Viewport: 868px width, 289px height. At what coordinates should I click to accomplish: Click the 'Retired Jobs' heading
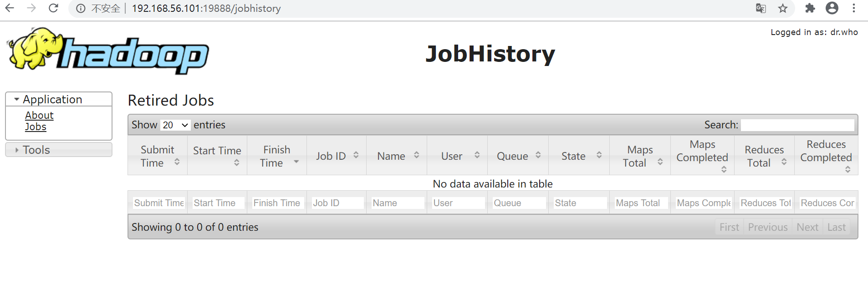171,100
